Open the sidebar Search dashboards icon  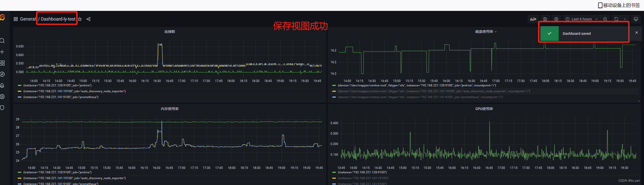(2, 41)
